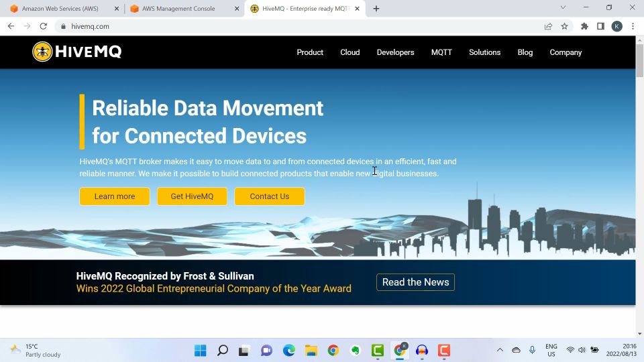
Task: Go to the Blog page
Action: pos(525,52)
